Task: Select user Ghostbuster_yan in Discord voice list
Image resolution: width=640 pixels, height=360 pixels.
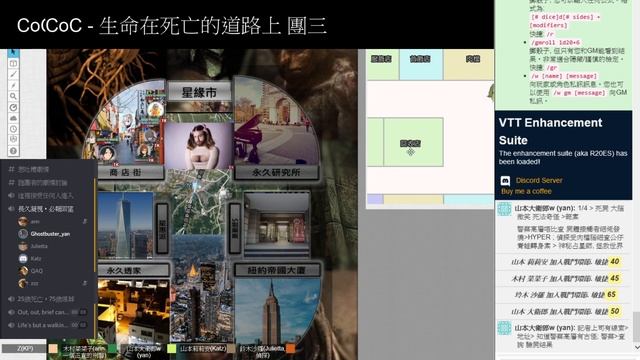Action: coord(50,234)
